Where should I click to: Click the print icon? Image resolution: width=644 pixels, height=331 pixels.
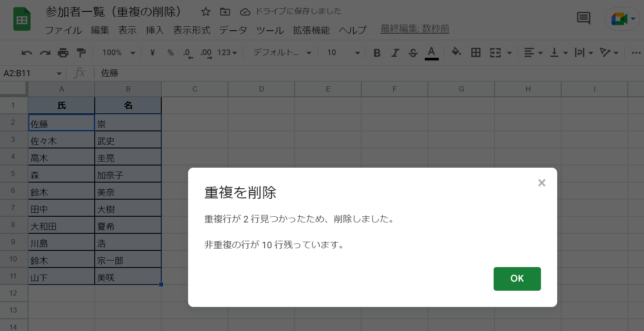click(x=63, y=53)
